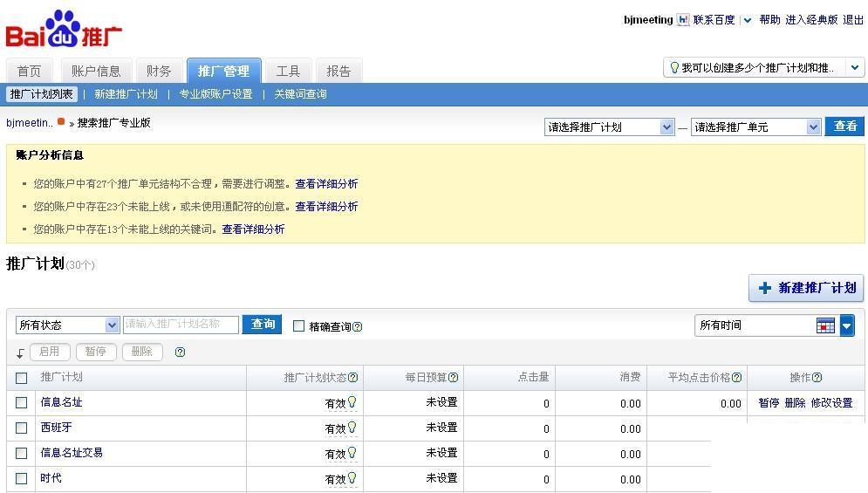Check the box for 时代 plan

coord(22,478)
